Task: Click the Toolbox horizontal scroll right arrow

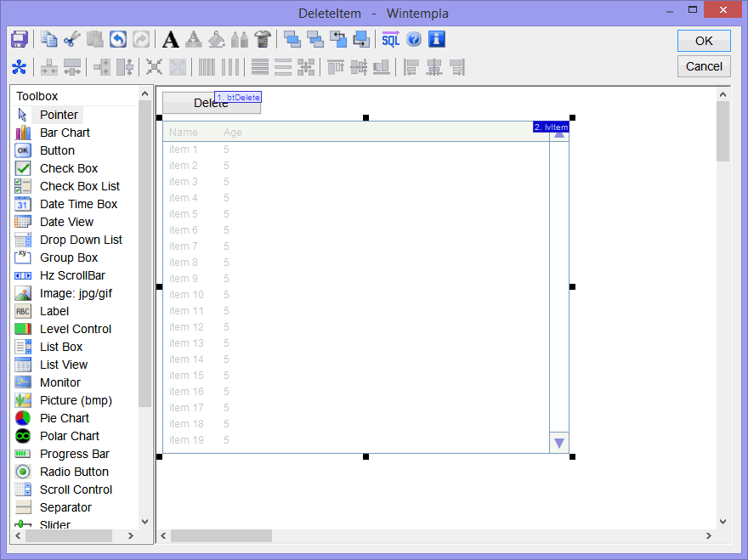Action: [131, 535]
